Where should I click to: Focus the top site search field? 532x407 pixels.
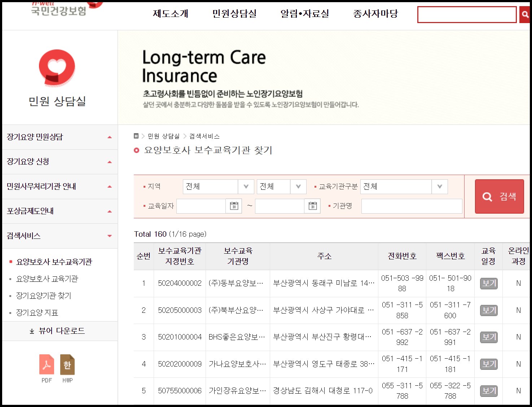coord(467,14)
